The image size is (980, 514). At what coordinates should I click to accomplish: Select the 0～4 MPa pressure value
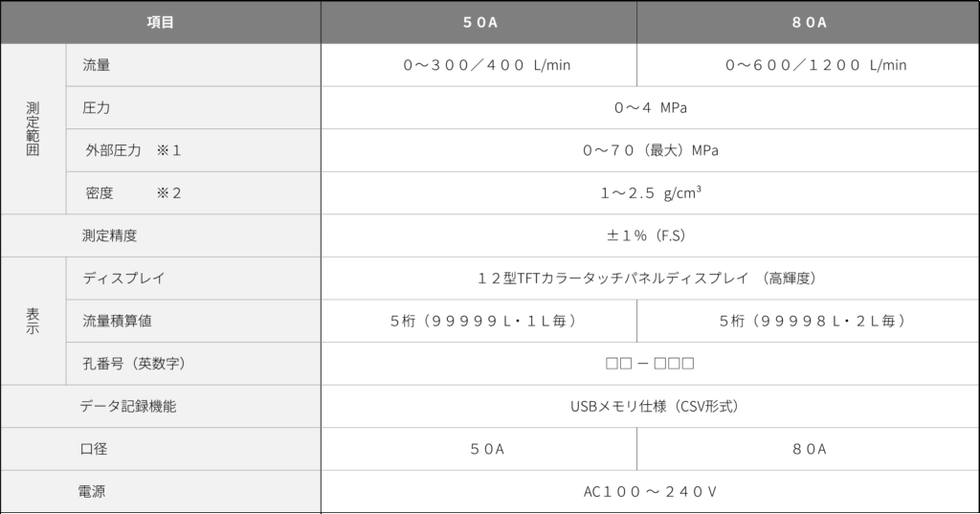coord(650,107)
